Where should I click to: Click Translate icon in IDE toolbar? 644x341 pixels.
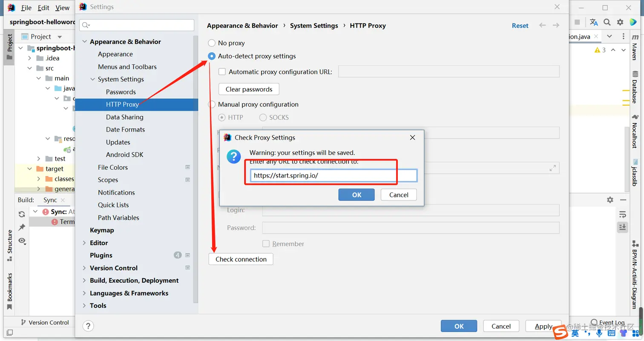coord(594,22)
